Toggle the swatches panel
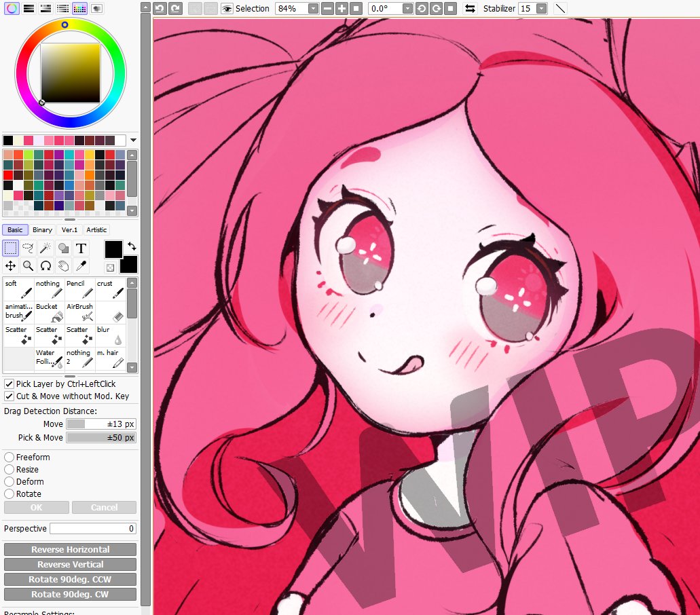 [79, 8]
